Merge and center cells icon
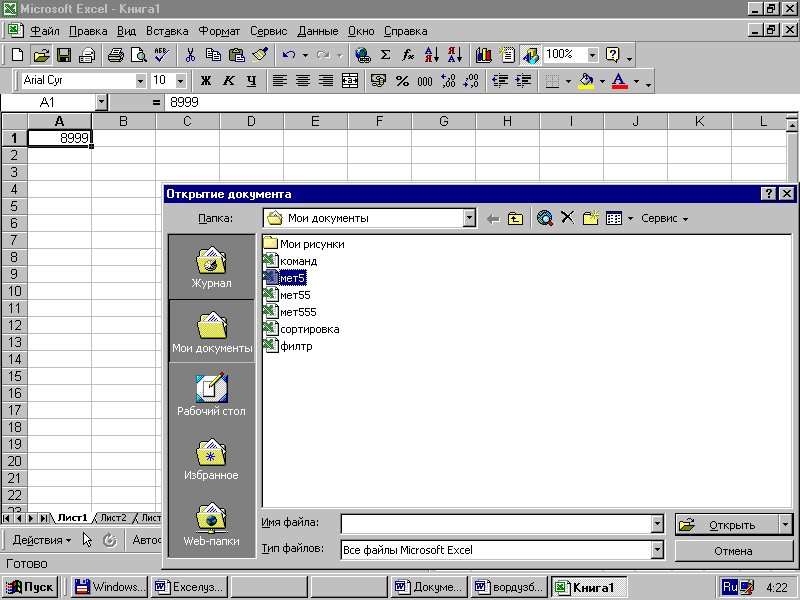800x600 pixels. 350,81
